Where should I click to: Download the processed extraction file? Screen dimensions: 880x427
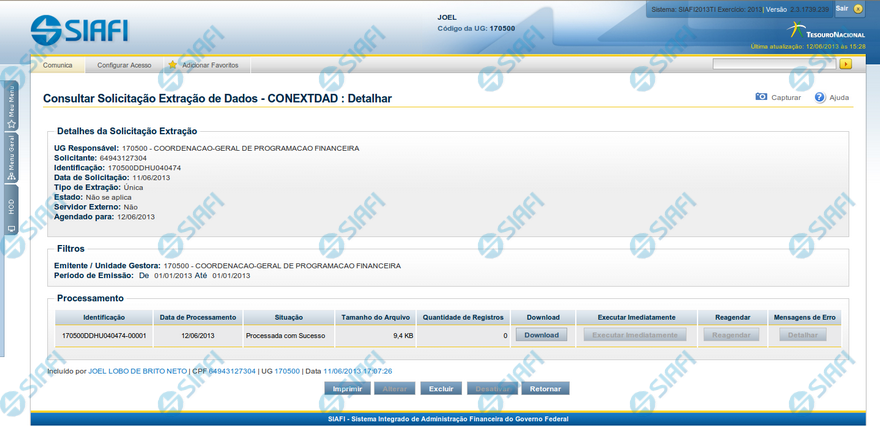coord(542,335)
